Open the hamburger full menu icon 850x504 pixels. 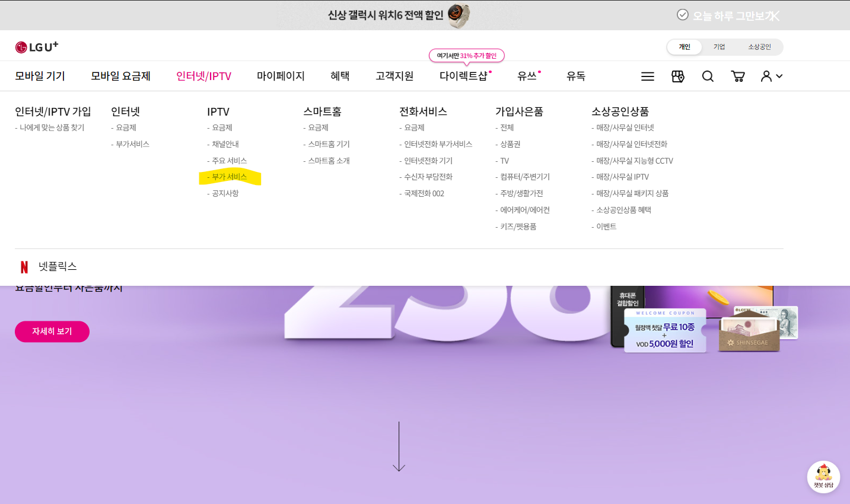coord(648,76)
